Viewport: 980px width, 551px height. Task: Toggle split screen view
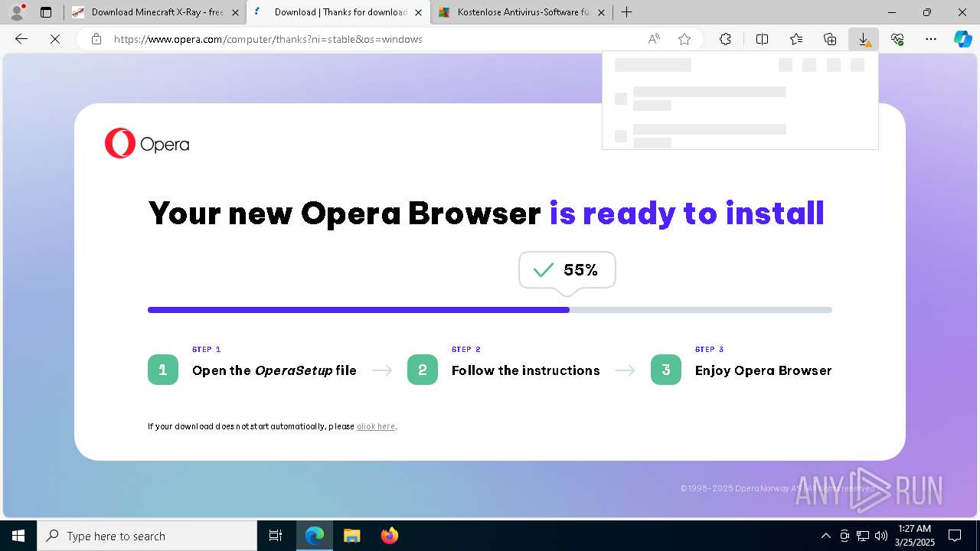(762, 39)
